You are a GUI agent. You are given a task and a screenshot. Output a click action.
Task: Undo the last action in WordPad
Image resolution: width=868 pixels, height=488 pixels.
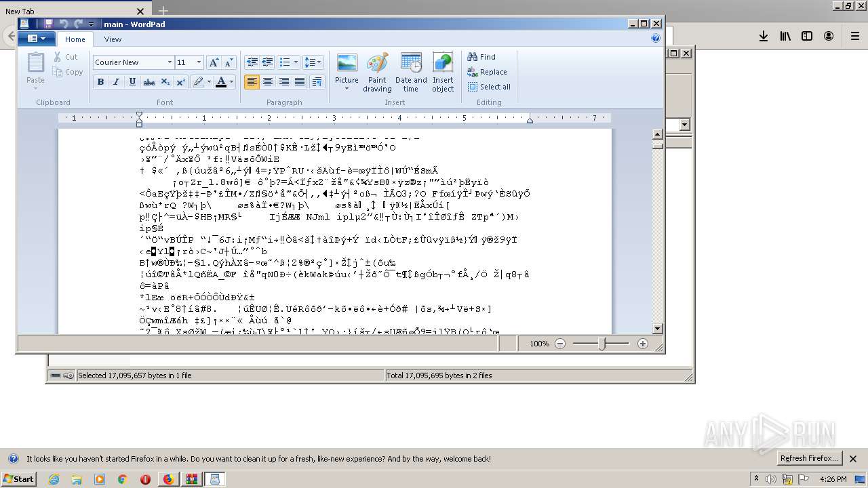[63, 24]
